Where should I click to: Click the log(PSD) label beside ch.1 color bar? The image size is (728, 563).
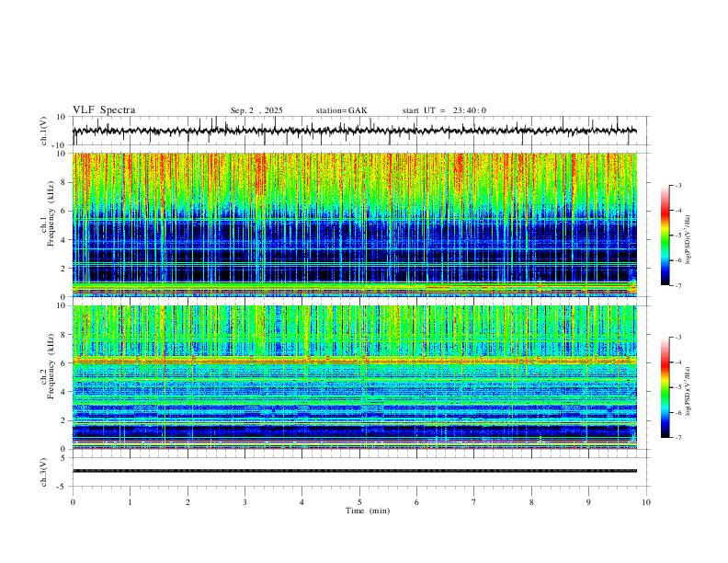tap(688, 239)
